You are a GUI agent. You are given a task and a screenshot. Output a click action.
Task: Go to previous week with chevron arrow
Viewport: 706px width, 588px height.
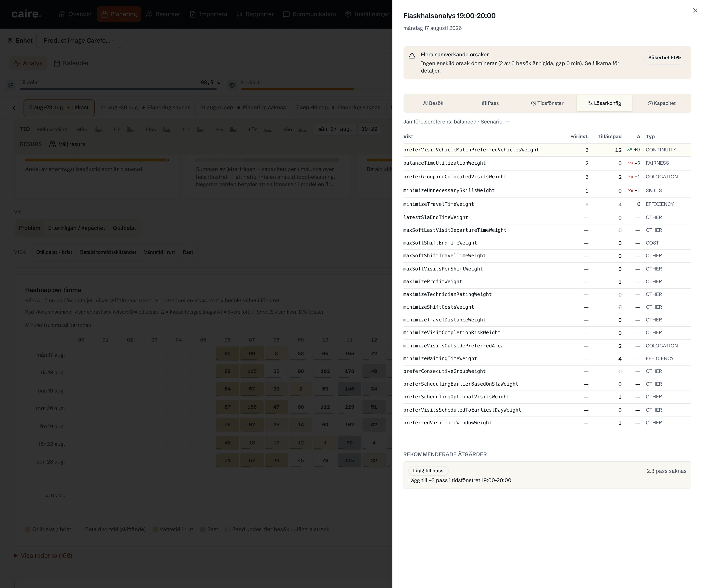[14, 108]
